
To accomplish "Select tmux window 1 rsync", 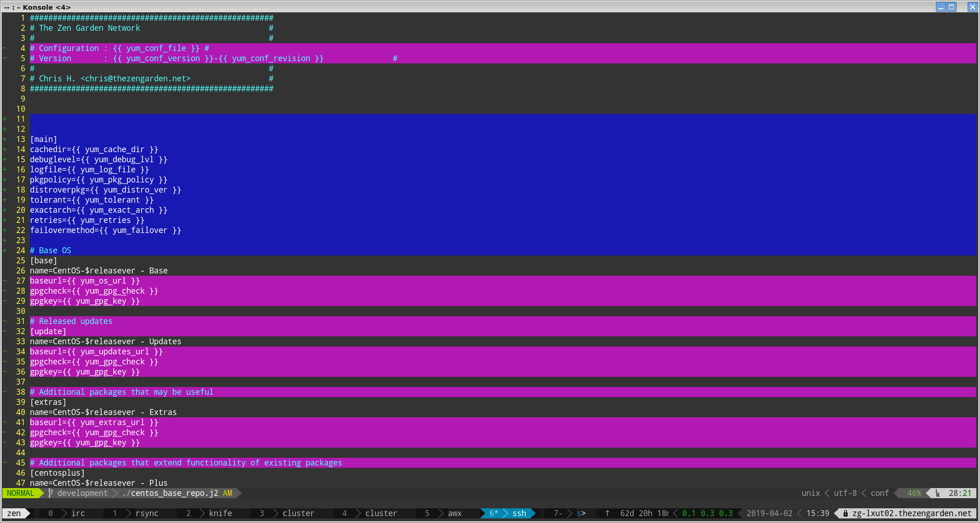I will point(136,513).
